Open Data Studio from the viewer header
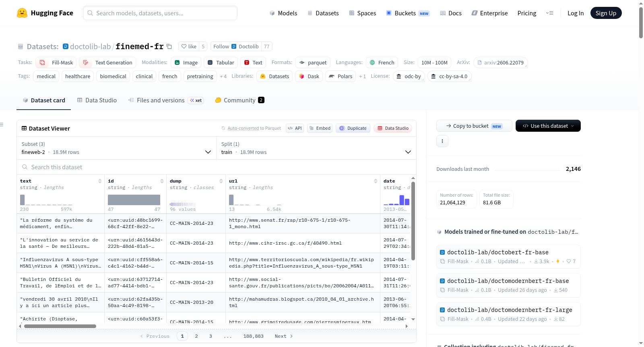Image resolution: width=644 pixels, height=347 pixels. (393, 128)
